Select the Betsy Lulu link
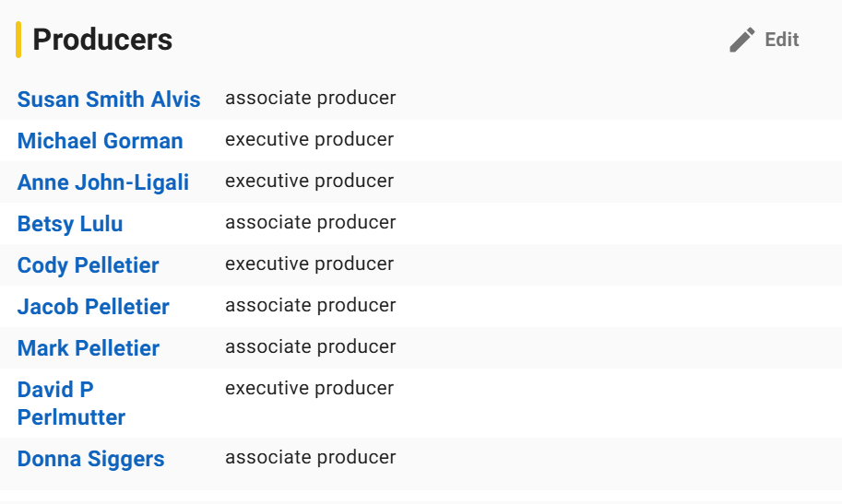Screen dimensions: 842x504 [70, 224]
